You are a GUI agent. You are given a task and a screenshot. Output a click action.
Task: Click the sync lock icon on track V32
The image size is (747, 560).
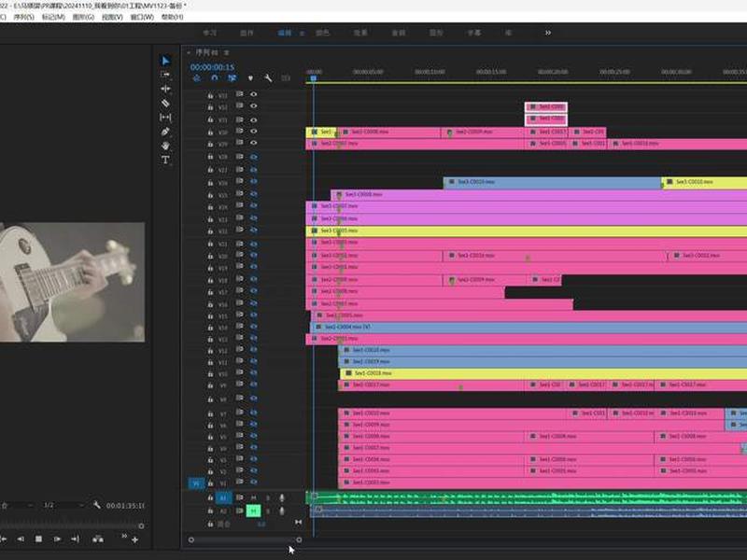pyautogui.click(x=239, y=106)
